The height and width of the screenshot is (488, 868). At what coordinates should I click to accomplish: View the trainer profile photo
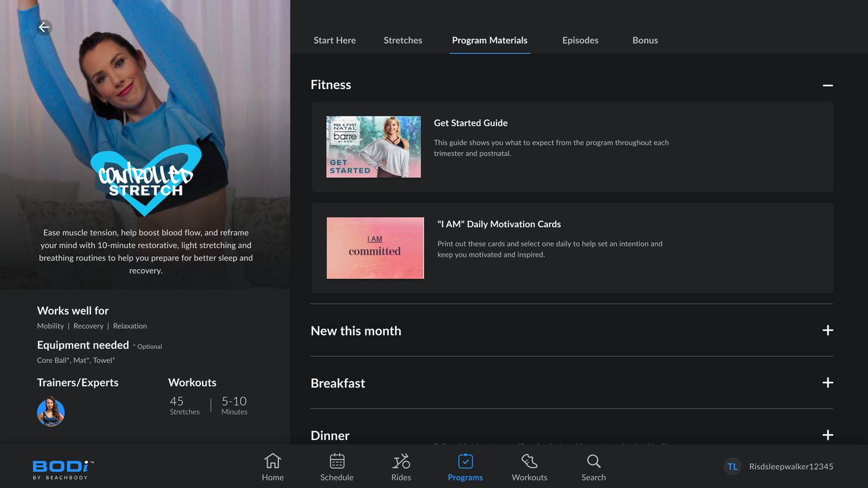(x=51, y=412)
